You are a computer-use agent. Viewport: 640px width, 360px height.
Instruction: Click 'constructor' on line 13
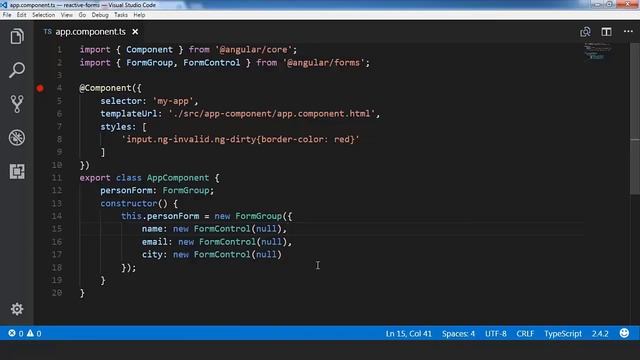[129, 203]
